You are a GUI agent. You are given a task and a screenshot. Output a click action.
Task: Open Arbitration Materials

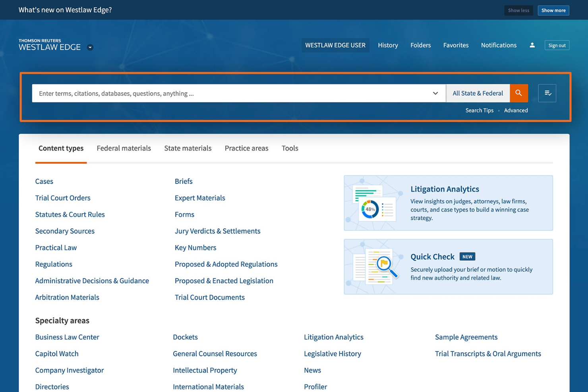67,297
